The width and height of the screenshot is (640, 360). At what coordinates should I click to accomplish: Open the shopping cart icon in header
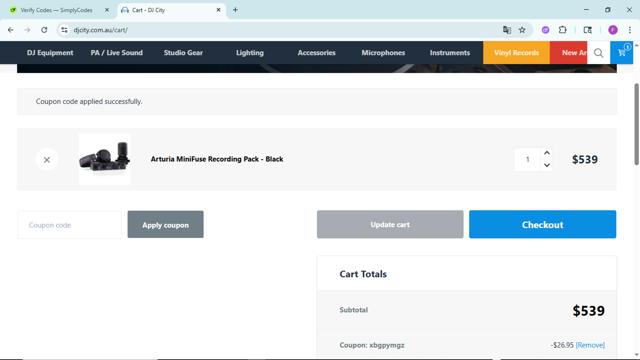point(622,53)
